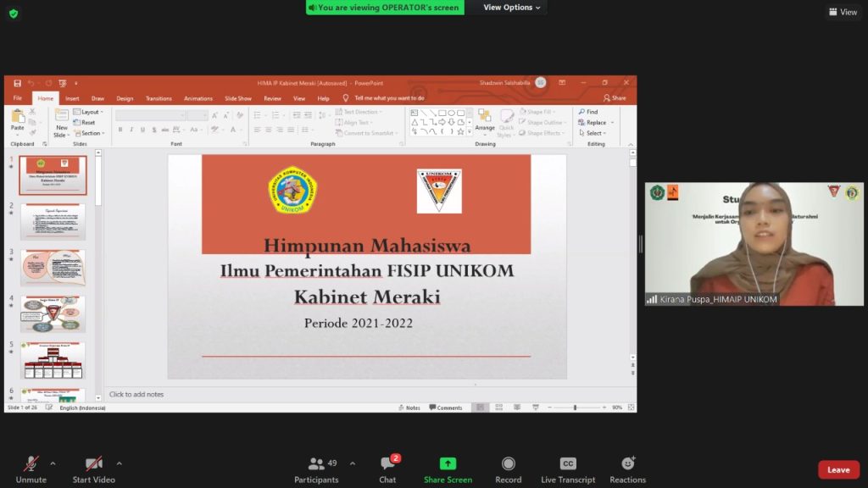Unmute the microphone in Zoom

[31, 469]
